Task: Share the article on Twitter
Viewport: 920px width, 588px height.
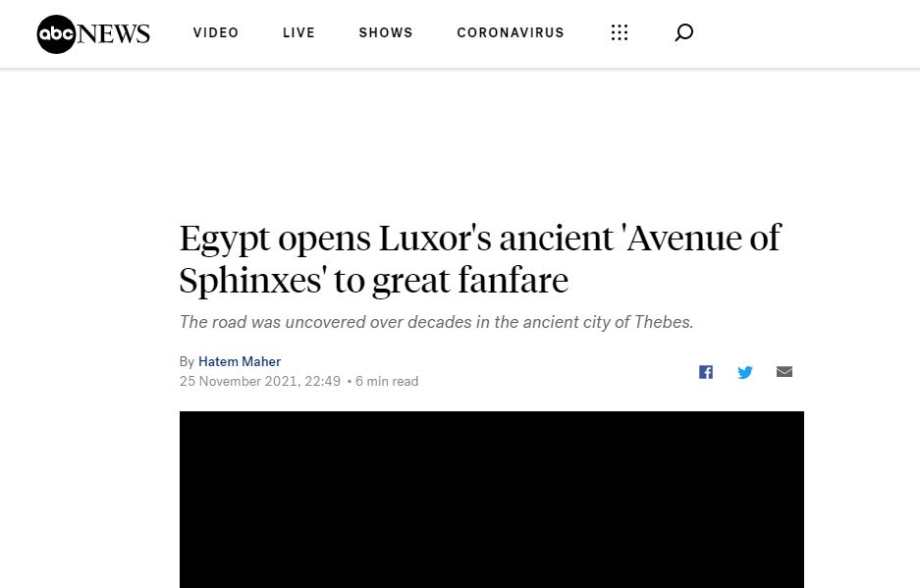Action: tap(744, 372)
